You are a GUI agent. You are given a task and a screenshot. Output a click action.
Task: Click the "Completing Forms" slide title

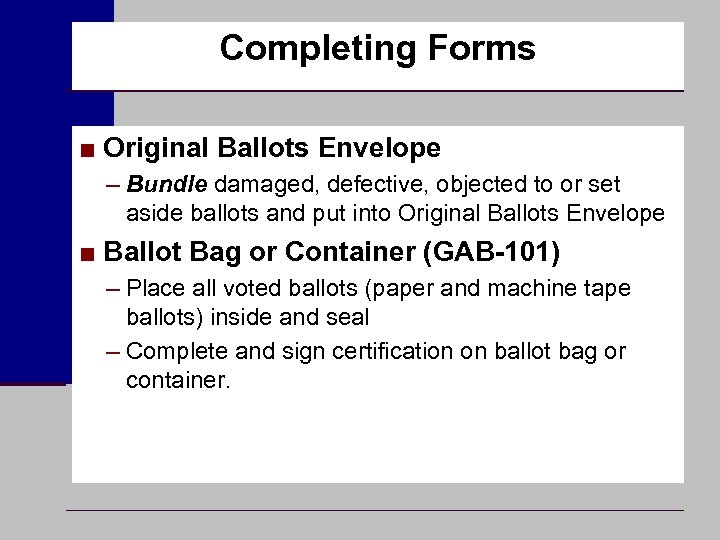(377, 48)
